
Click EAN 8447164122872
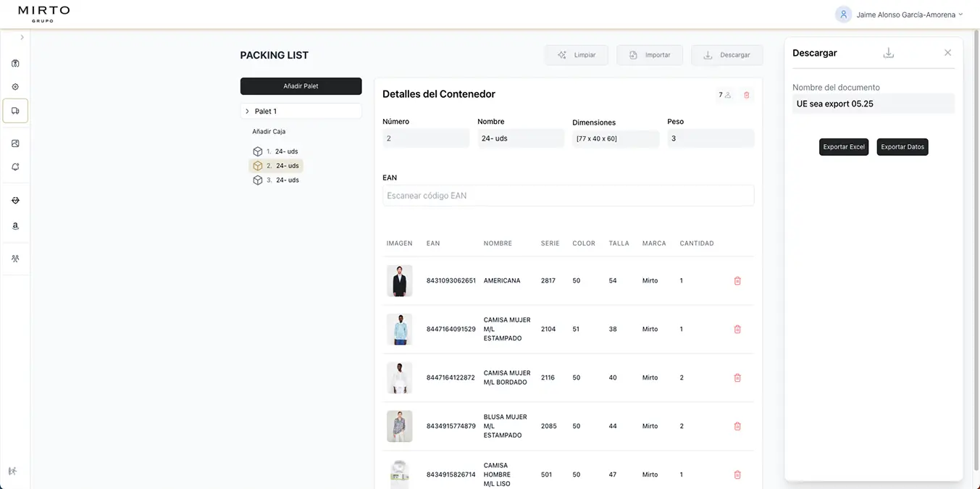click(451, 377)
